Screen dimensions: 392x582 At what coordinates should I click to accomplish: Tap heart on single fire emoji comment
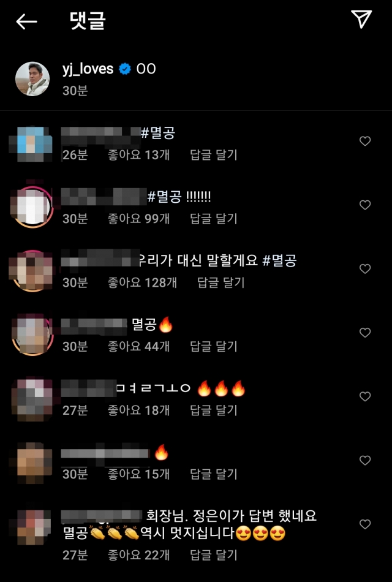(x=365, y=460)
